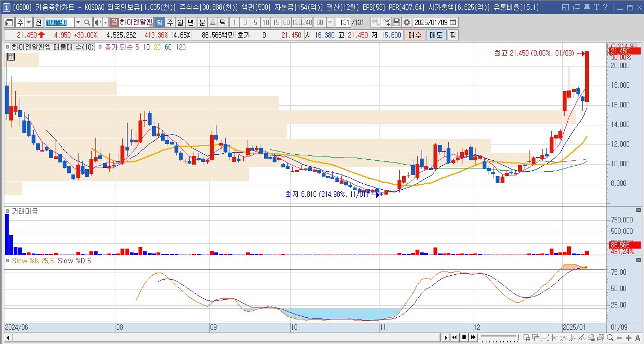Zoom out chart with the minus icon
The height and width of the screenshot is (344, 644).
[619, 338]
